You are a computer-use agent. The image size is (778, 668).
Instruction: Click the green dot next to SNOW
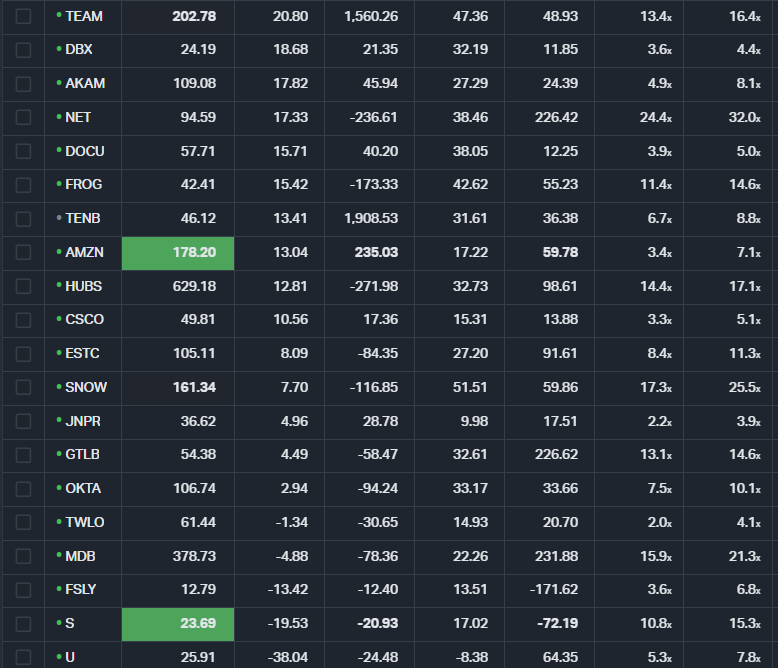pyautogui.click(x=59, y=387)
